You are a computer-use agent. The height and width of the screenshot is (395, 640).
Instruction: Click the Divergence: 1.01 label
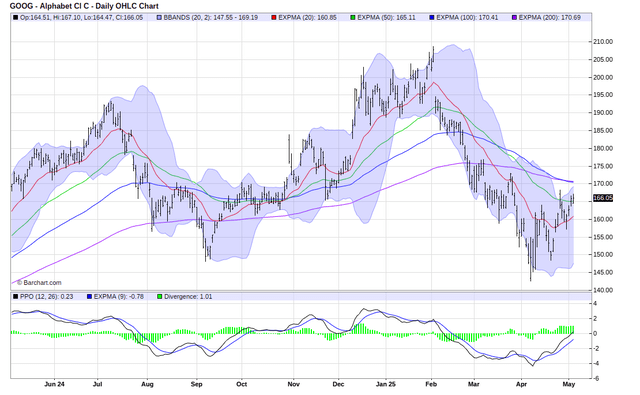coord(188,297)
